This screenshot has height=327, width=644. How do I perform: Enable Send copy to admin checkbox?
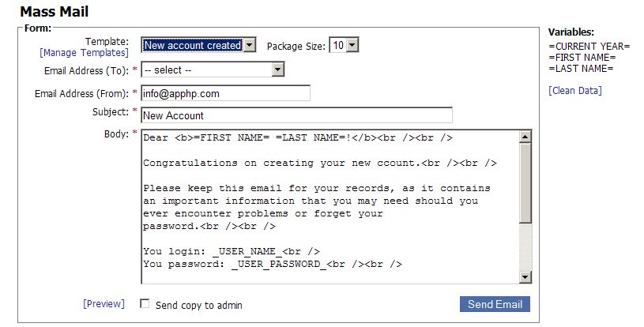(x=145, y=304)
